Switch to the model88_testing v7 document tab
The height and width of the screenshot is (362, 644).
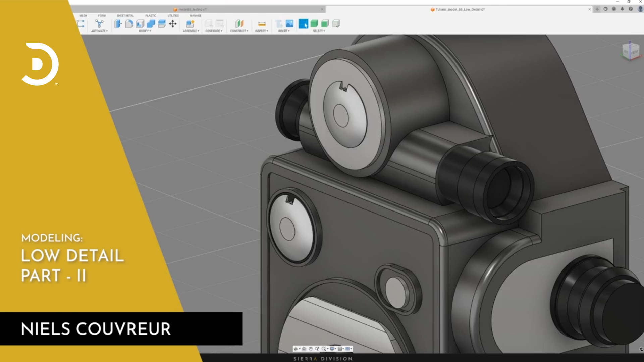(191, 9)
